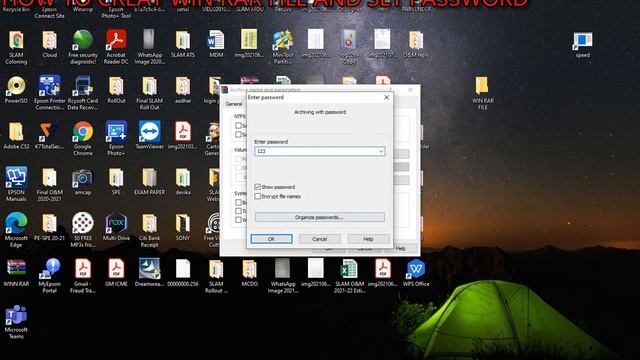
Task: Open MyEpson Portal icon
Action: coord(49,269)
